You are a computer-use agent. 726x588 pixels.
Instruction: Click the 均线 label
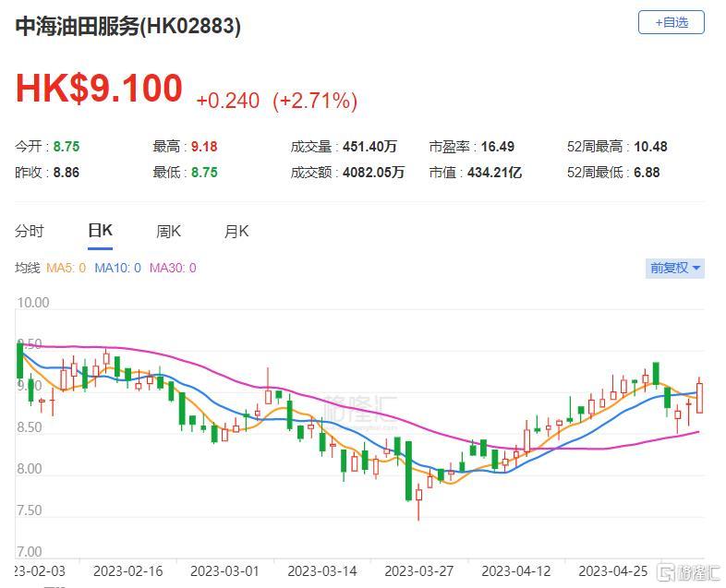pos(28,268)
